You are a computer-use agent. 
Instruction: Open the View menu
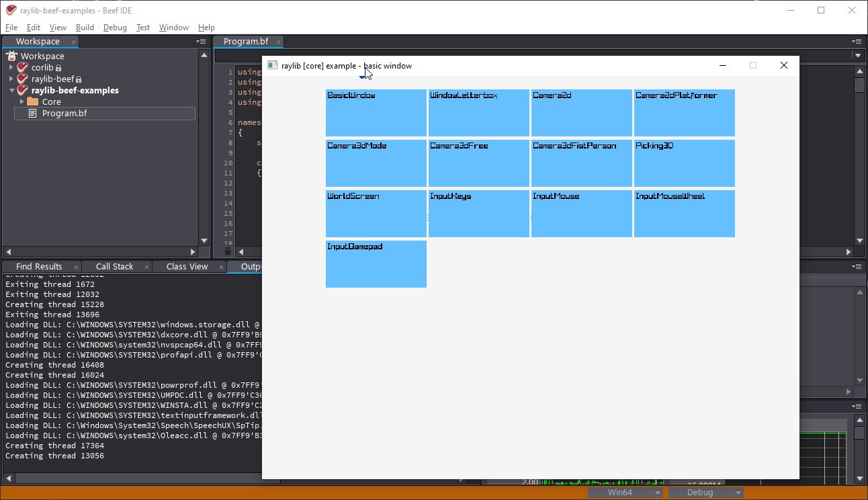click(58, 28)
